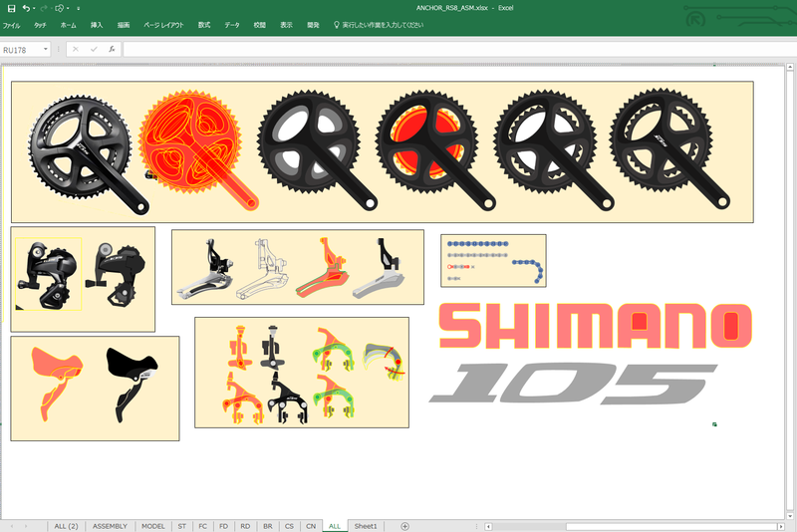Viewport: 797px width, 532px height.
Task: Select the red-orange wireframe crankset drawing
Action: tap(197, 150)
